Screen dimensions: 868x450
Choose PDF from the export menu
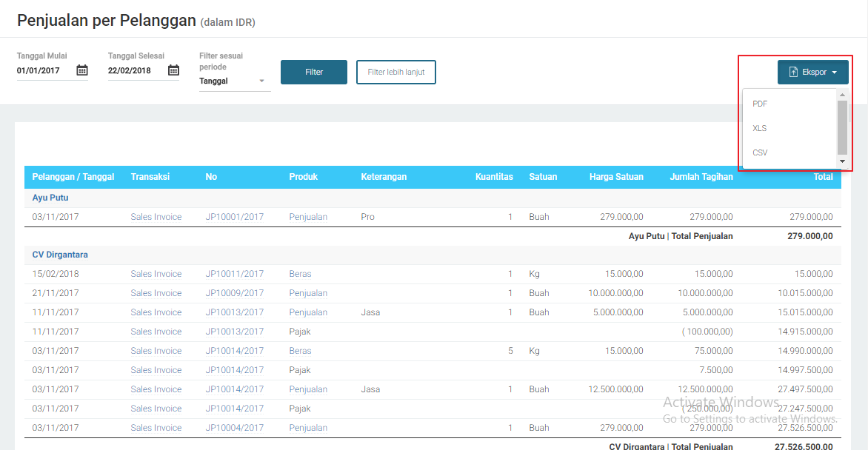[x=760, y=104]
